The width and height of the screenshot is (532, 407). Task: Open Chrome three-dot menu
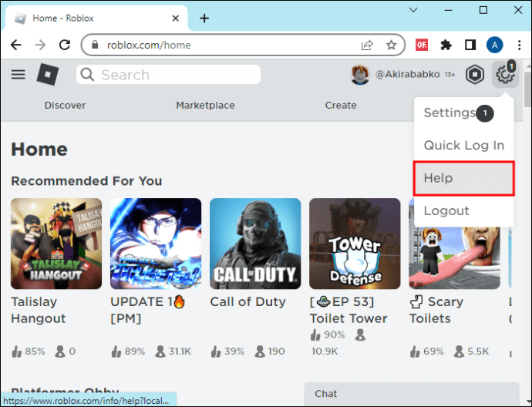pos(519,45)
